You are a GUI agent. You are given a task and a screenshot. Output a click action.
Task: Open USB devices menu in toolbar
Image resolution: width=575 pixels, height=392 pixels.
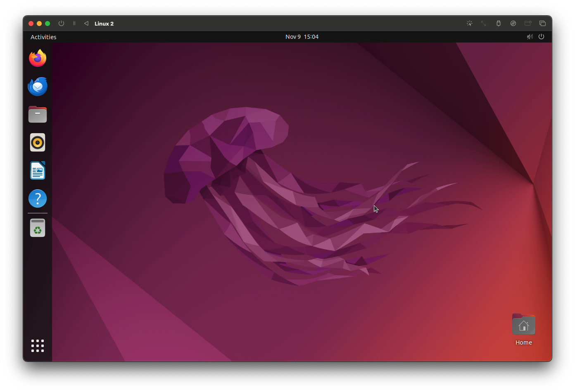(x=499, y=24)
